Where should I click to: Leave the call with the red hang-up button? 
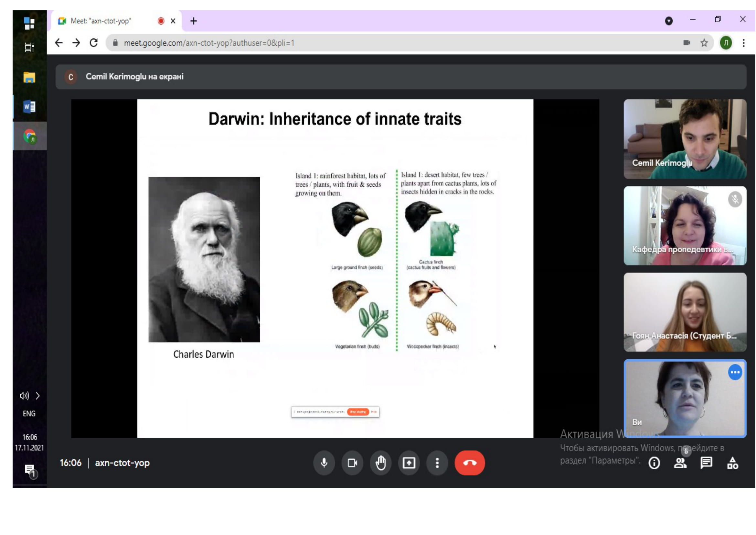pos(470,463)
